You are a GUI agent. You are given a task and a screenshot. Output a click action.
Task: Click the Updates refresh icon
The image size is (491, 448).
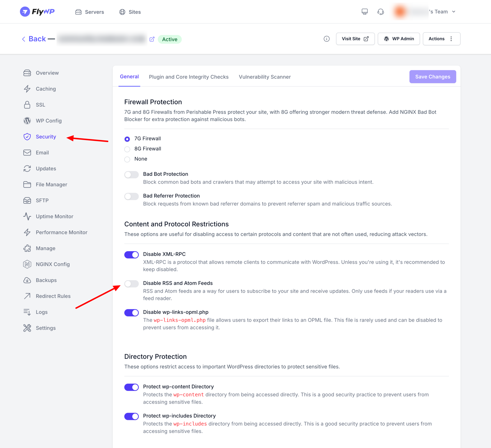[x=27, y=169]
